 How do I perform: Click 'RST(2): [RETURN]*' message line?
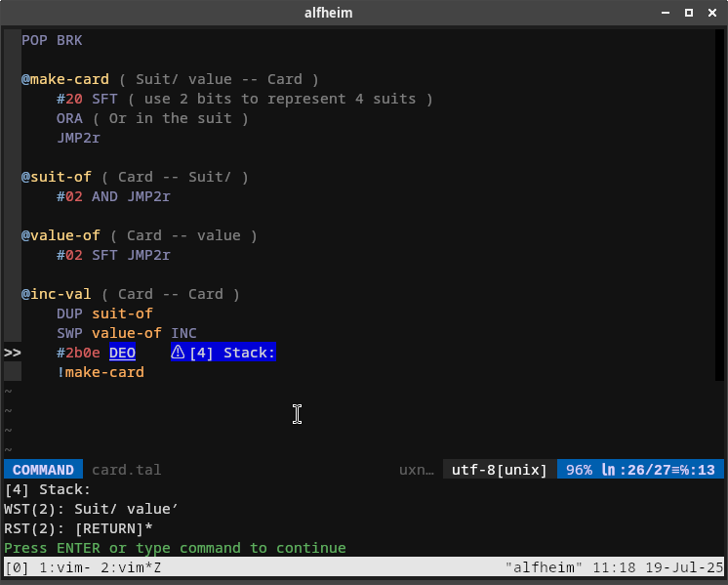click(x=78, y=528)
